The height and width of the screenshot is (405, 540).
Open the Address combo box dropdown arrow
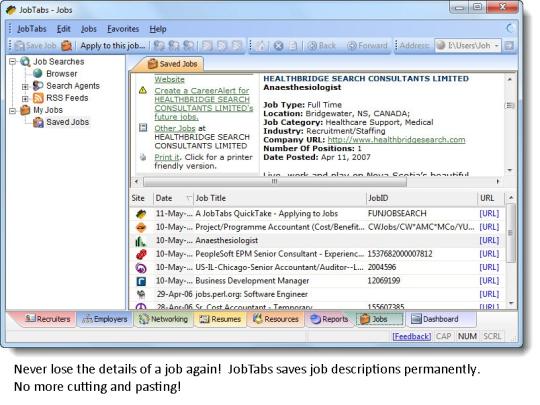click(x=496, y=46)
